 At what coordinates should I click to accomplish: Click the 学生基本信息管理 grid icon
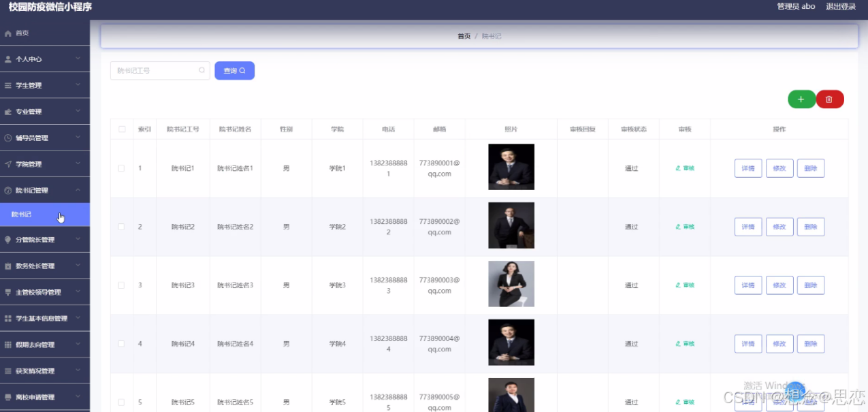(x=8, y=318)
